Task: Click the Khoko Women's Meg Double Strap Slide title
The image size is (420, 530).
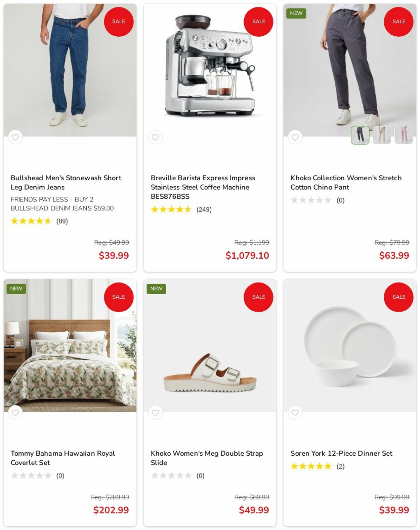Action: tap(206, 458)
